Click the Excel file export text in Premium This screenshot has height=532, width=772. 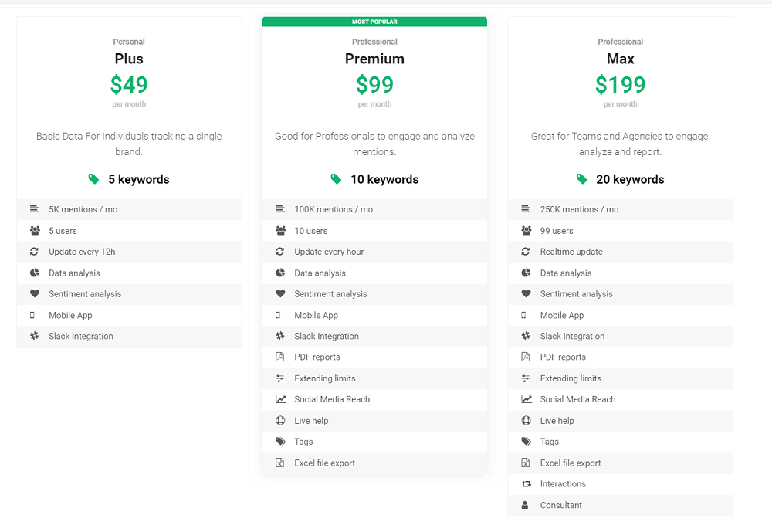click(324, 463)
